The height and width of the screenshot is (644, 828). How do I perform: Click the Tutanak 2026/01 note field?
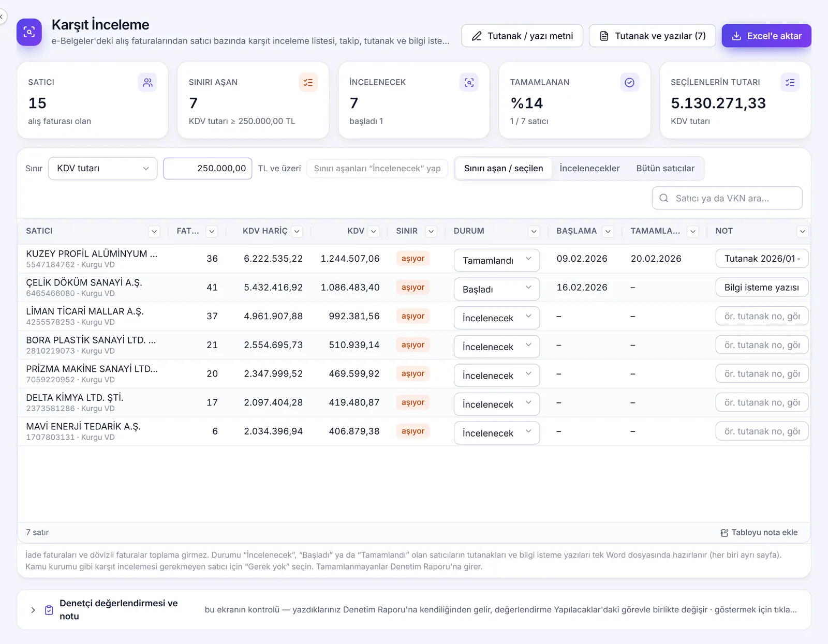(x=762, y=259)
